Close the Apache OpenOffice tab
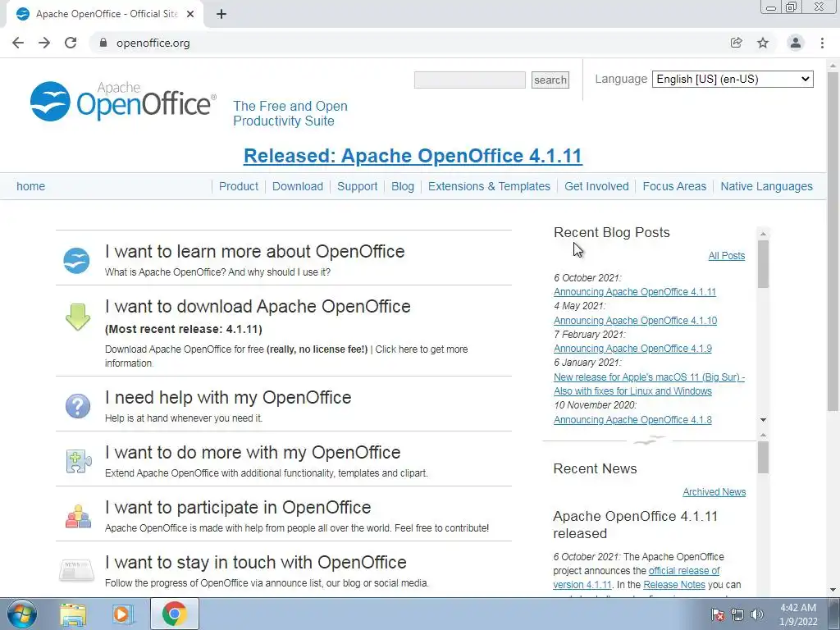The image size is (840, 630). click(x=190, y=14)
